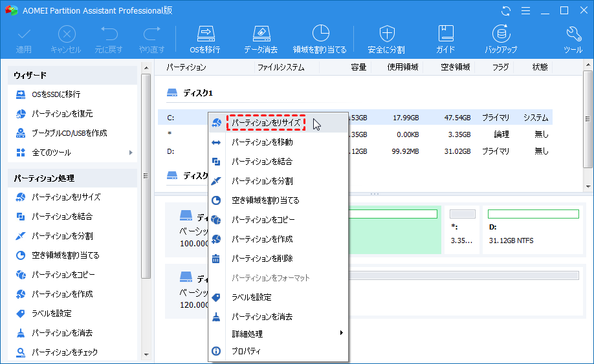Screen dimensions: 594x364
Task: Expand 詳細処理 submenu in context menu
Action: [278, 334]
